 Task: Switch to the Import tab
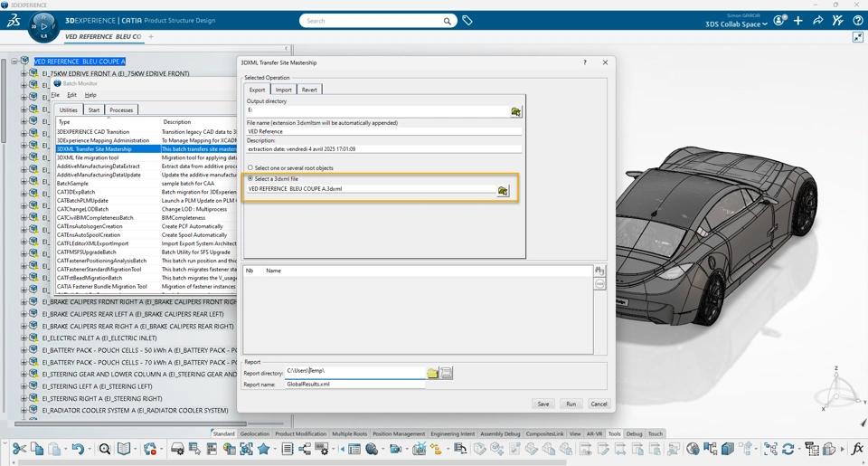click(x=284, y=90)
